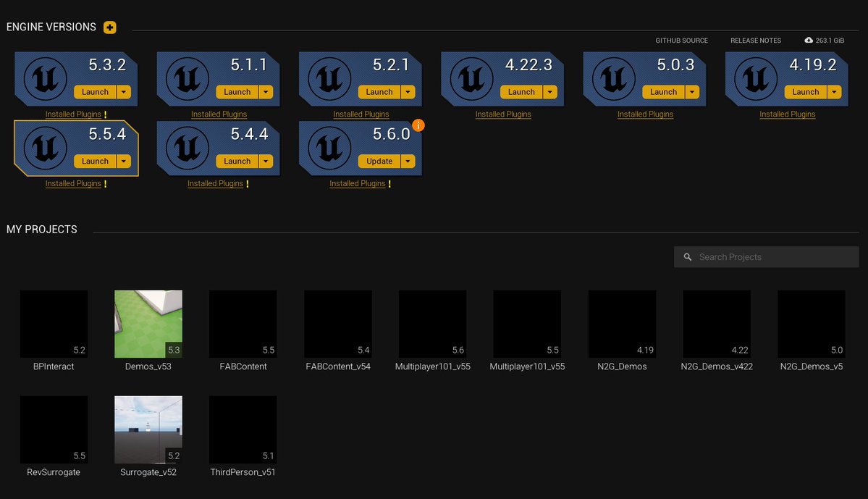
Task: Select the RevSurrogate project thumbnail
Action: coord(54,429)
